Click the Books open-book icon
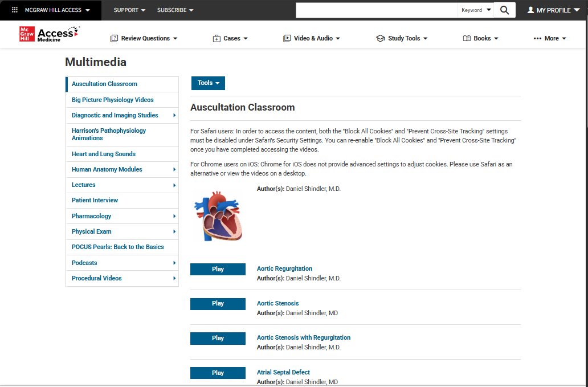The image size is (588, 387). click(x=467, y=38)
